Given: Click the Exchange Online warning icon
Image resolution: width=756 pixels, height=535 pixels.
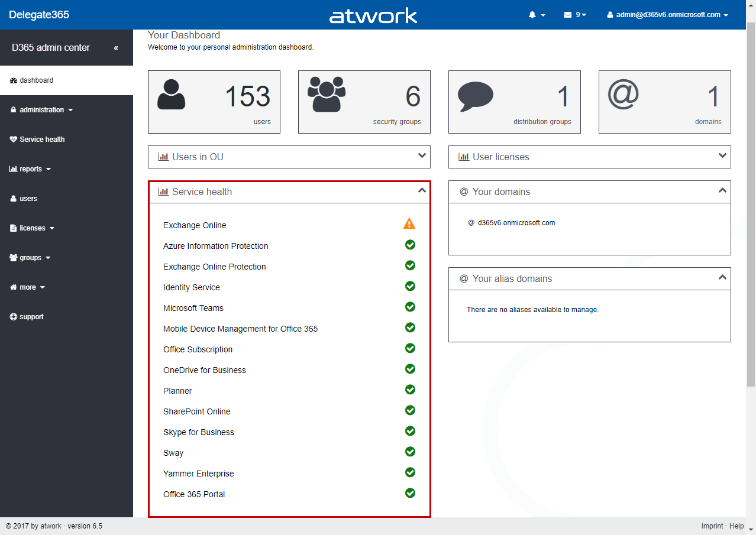Looking at the screenshot, I should (x=409, y=224).
